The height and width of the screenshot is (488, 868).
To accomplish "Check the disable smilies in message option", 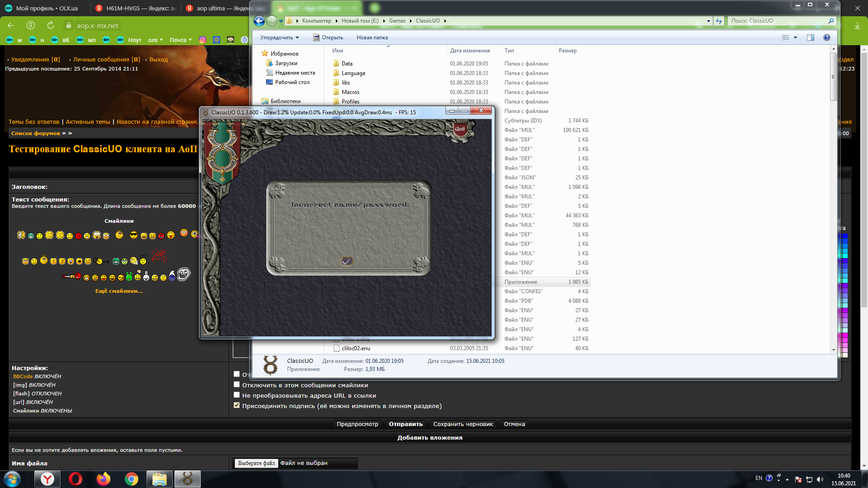I will (x=236, y=385).
